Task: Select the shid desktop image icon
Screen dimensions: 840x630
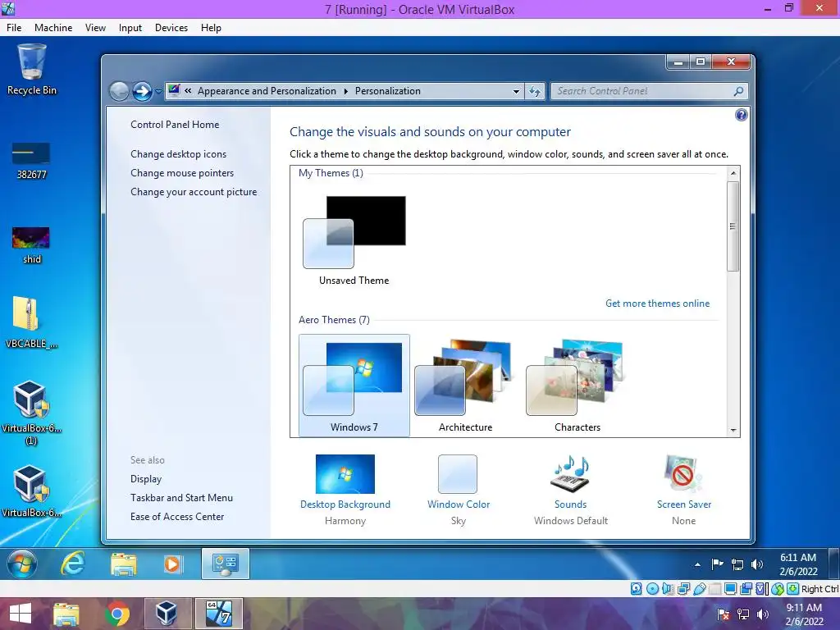Action: pos(31,244)
